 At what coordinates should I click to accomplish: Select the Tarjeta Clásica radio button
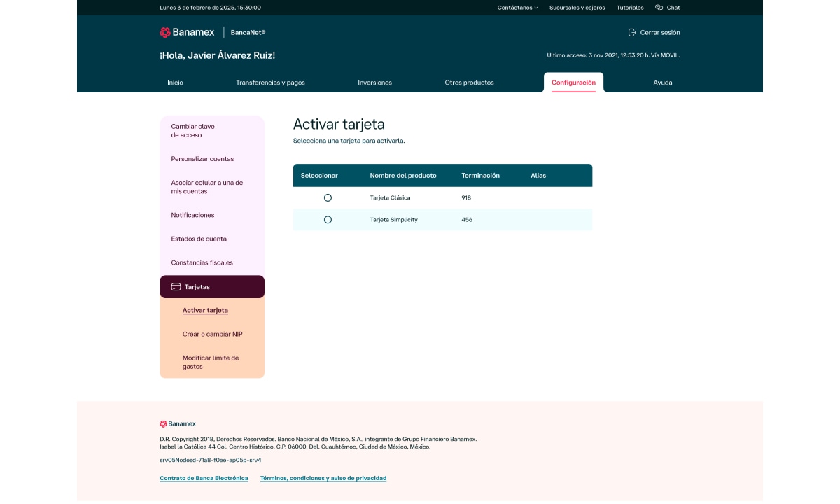[328, 197]
